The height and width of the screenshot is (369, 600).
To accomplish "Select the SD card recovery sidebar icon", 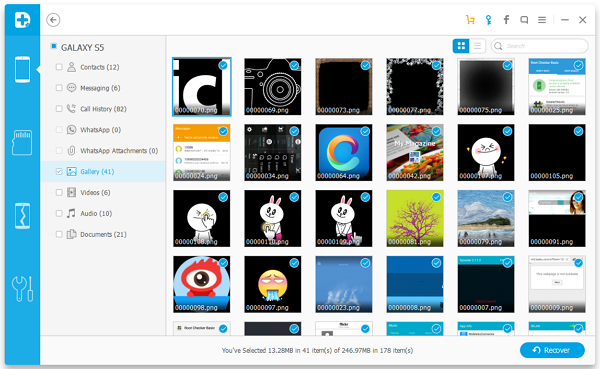I will click(x=22, y=142).
